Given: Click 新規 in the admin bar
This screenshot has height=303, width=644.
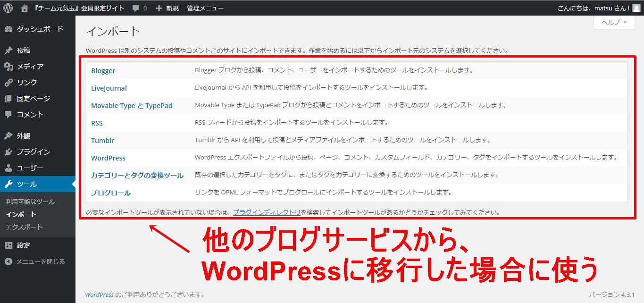Looking at the screenshot, I should pos(172,8).
